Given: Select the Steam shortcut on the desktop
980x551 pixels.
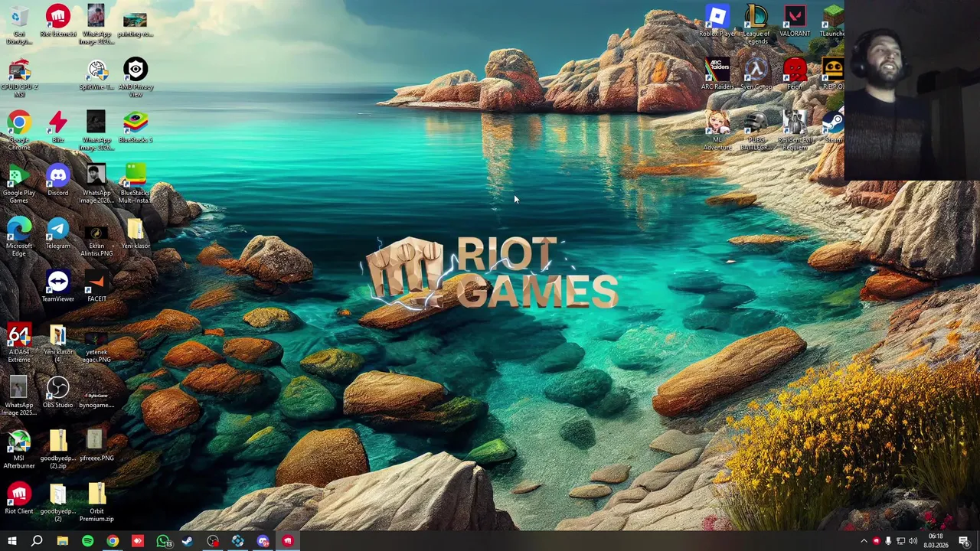Looking at the screenshot, I should (832, 127).
